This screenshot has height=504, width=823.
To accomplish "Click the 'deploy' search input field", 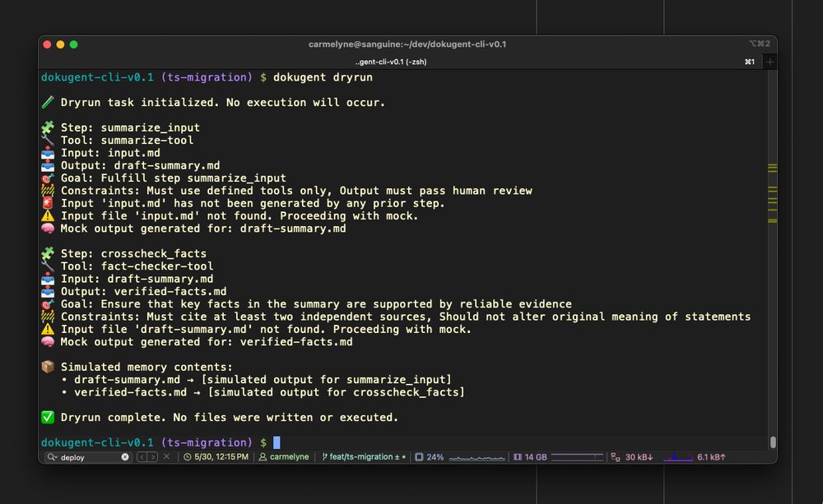I will point(87,457).
